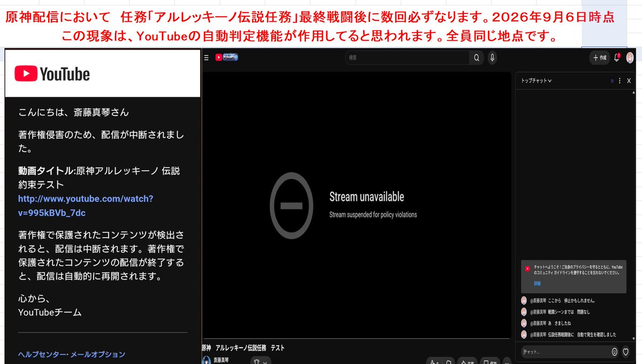Open the emoji picker in chat

click(614, 352)
